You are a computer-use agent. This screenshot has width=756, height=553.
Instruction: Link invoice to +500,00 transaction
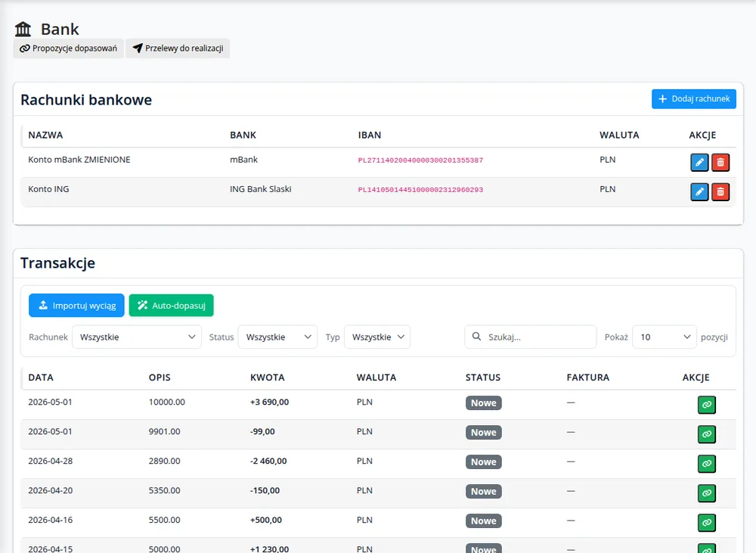[706, 523]
